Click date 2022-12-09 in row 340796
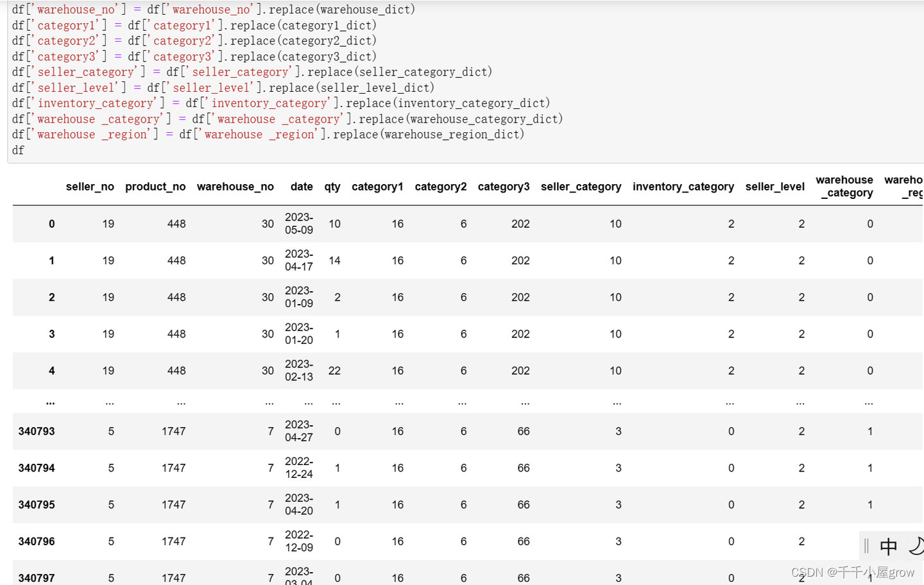 299,541
